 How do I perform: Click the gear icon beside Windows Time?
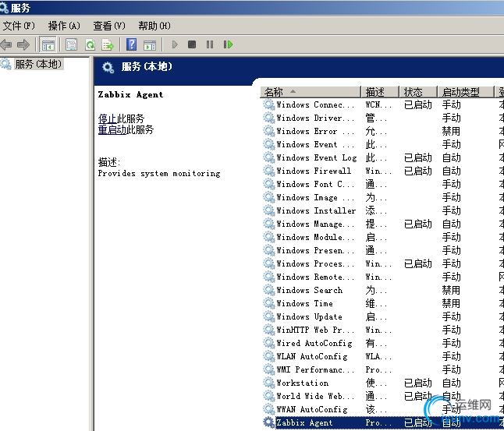tap(268, 303)
